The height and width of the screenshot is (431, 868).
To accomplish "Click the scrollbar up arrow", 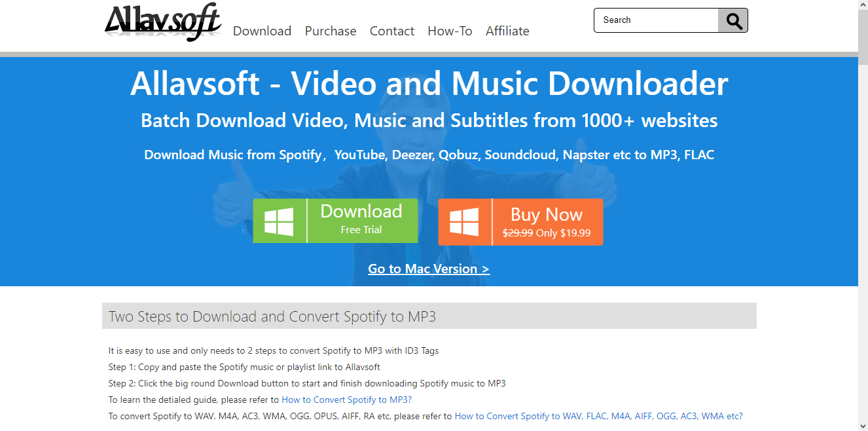I will click(x=863, y=5).
